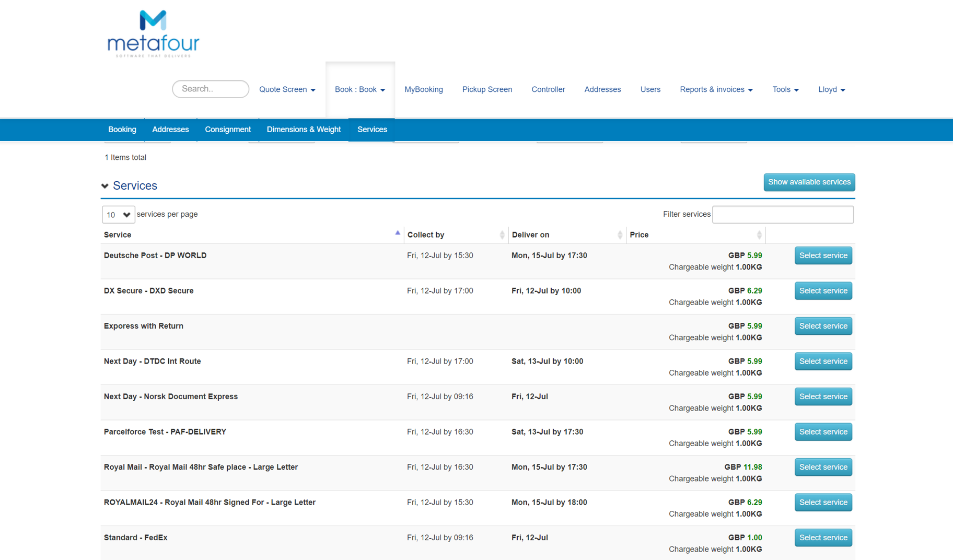
Task: Click 'Sat, 13-Jul by 10:00' delivery time
Action: [x=547, y=361]
